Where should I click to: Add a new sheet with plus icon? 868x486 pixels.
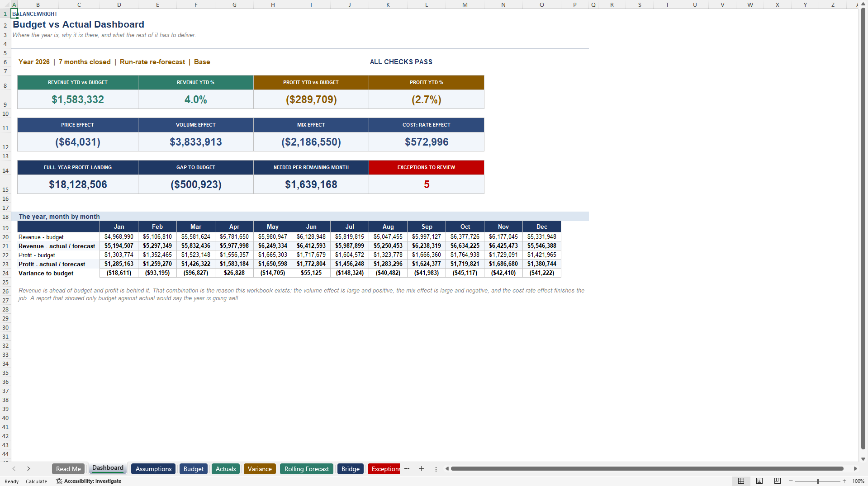[x=421, y=469]
